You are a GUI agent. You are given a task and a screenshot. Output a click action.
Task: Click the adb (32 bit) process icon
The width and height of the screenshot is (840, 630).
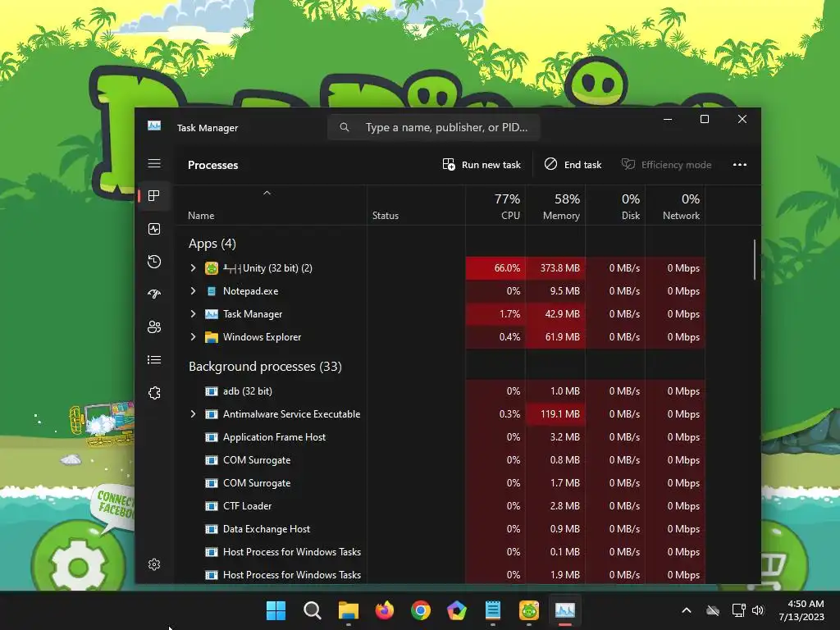tap(212, 391)
